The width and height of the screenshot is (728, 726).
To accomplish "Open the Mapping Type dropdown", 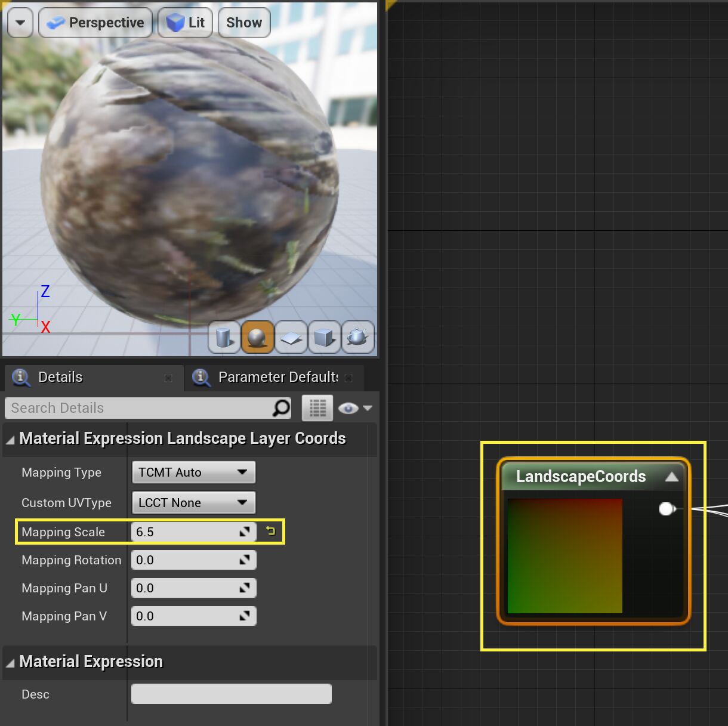I will pos(193,472).
